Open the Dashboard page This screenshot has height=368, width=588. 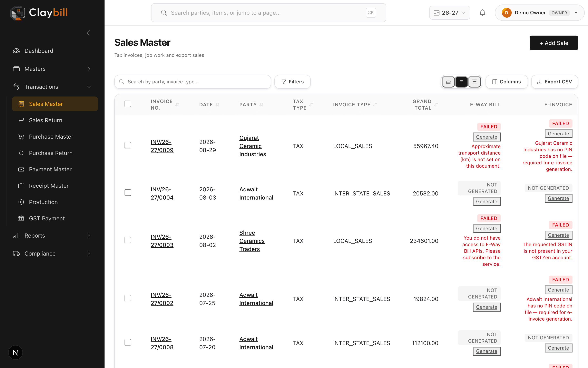[x=52, y=51]
